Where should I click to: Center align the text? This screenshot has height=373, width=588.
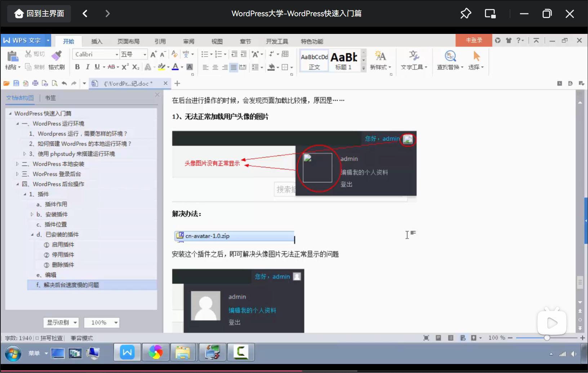pos(215,67)
